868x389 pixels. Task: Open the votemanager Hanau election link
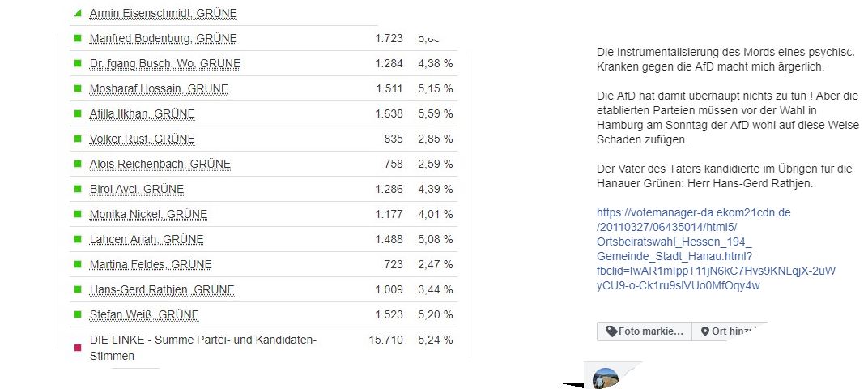point(716,249)
